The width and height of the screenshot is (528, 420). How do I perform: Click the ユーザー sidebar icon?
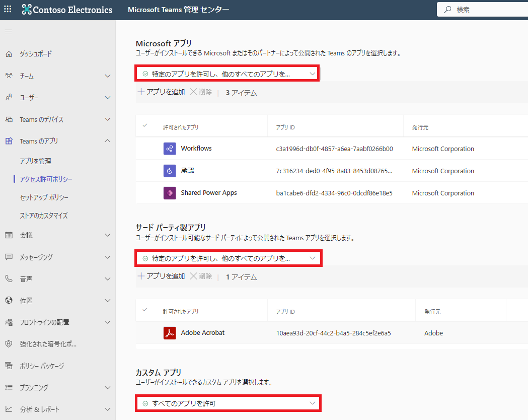click(x=9, y=98)
